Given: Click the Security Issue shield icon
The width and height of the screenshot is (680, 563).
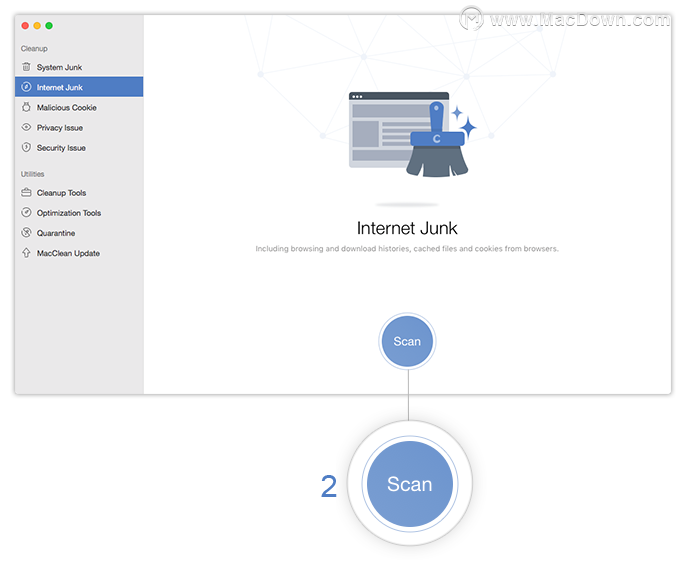Looking at the screenshot, I should click(26, 147).
